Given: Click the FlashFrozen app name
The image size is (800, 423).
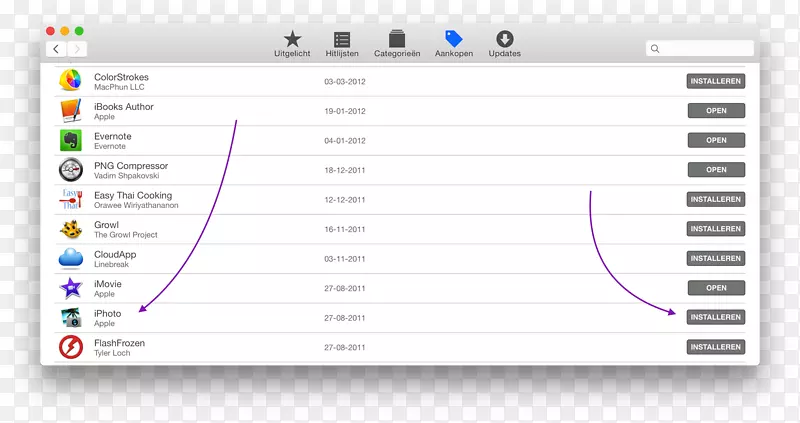Looking at the screenshot, I should point(119,343).
